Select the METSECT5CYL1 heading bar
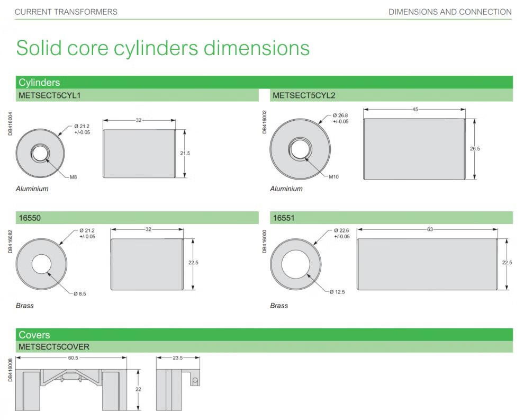The height and width of the screenshot is (420, 524). coord(137,95)
